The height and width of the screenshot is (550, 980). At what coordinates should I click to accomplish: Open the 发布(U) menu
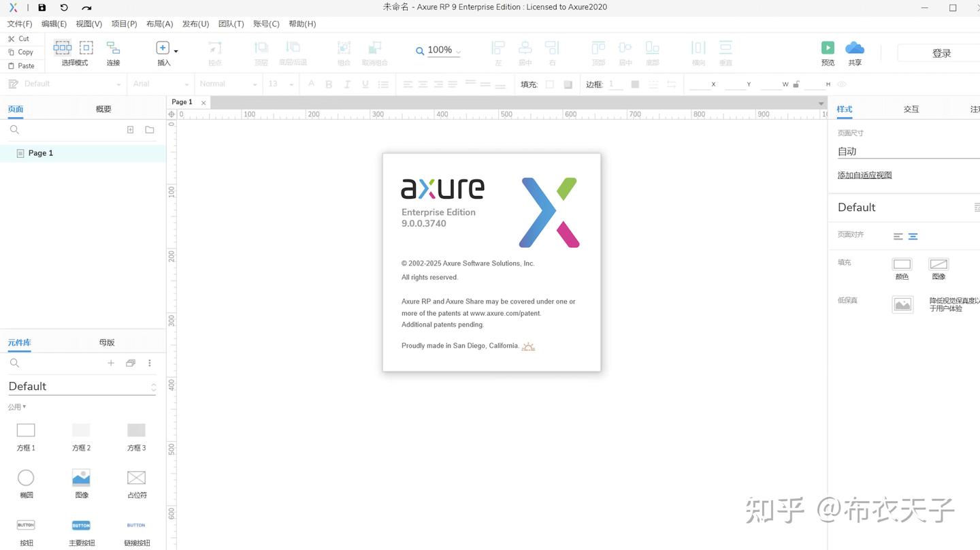pos(195,24)
